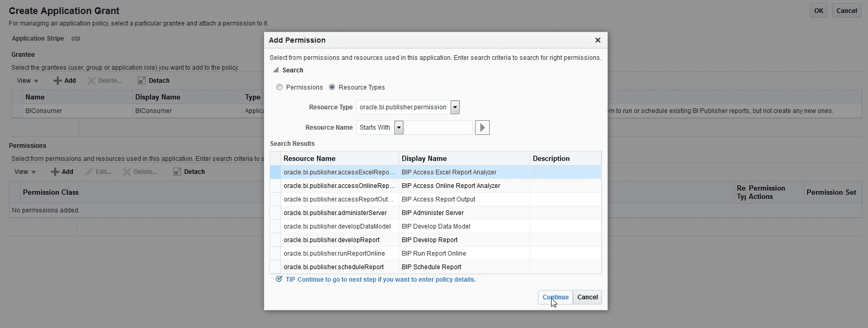
Task: Click the Continue button
Action: click(x=555, y=297)
